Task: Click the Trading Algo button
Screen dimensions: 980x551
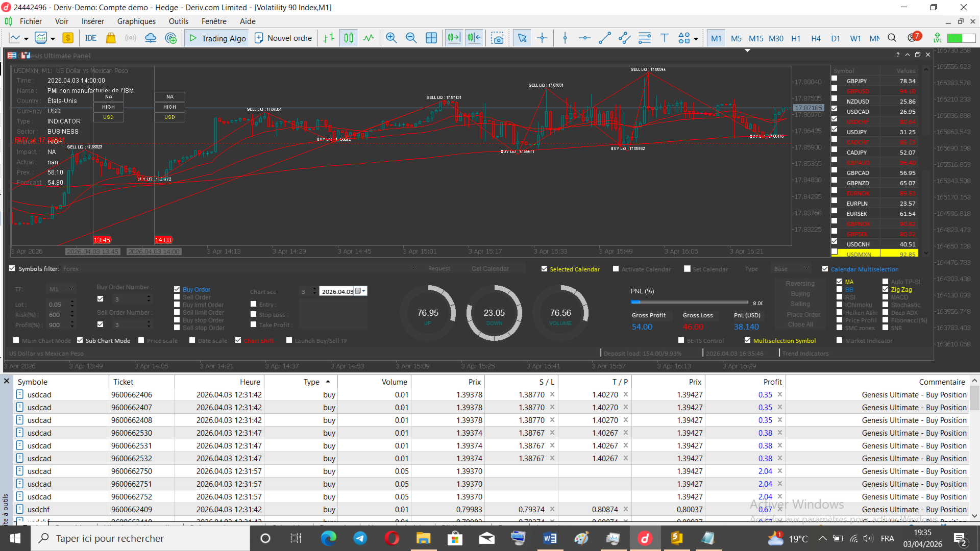Action: pos(217,38)
